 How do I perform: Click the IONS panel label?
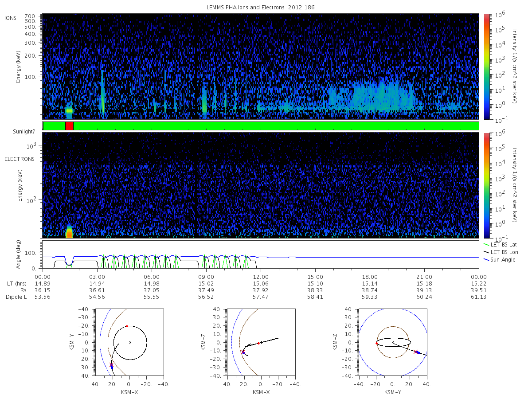[x=11, y=18]
